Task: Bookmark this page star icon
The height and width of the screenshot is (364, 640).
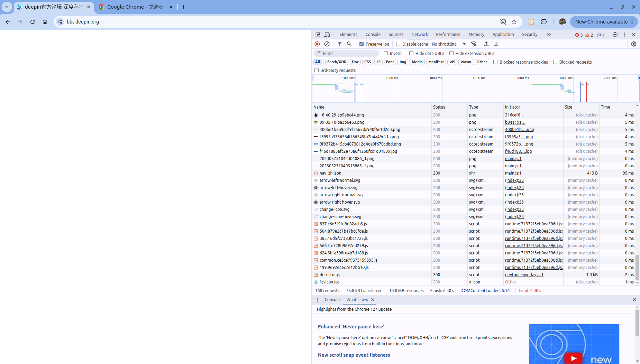Action: coord(514,22)
